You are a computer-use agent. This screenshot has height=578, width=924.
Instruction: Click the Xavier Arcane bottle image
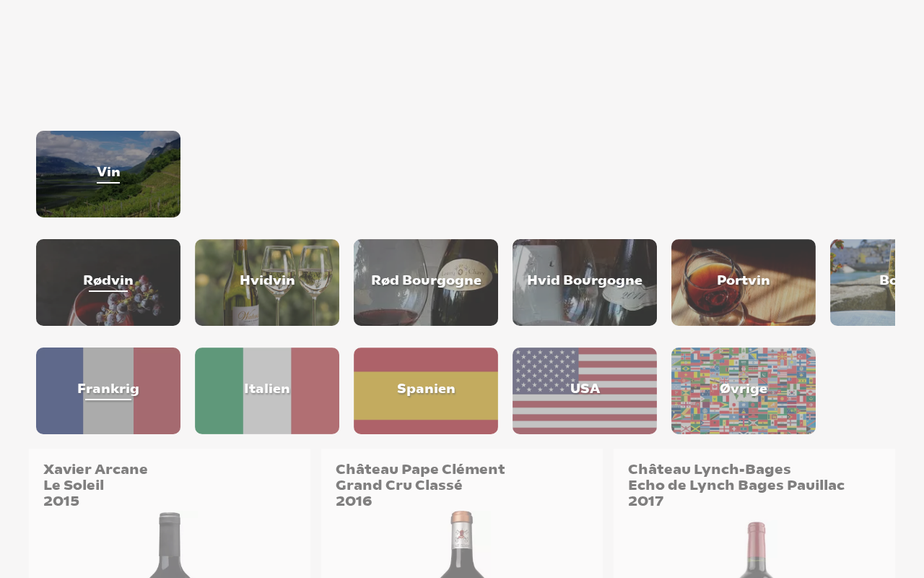170,545
